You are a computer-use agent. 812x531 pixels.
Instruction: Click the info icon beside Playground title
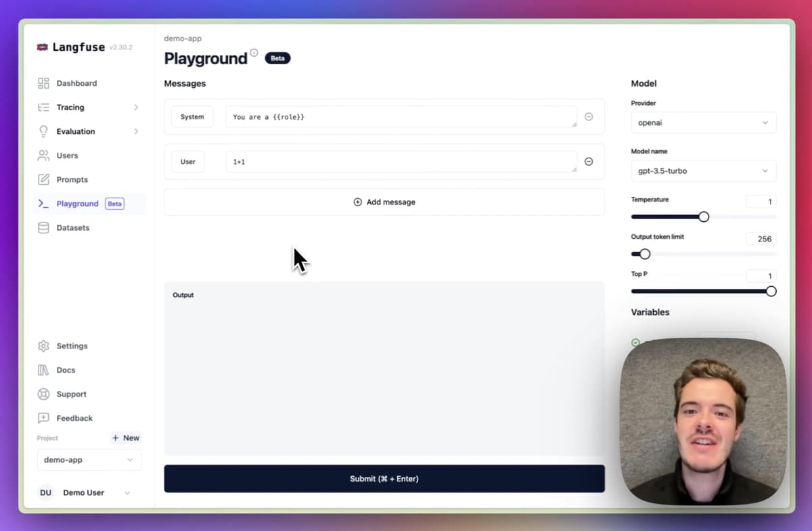point(254,53)
